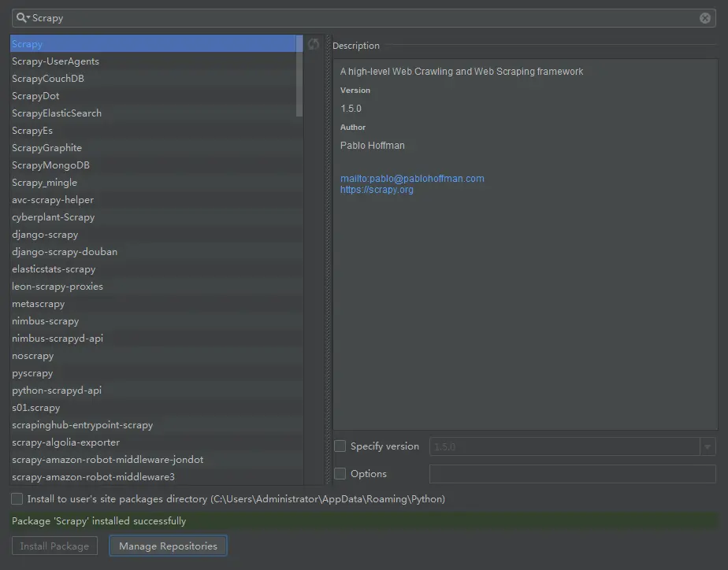Viewport: 728px width, 570px height.
Task: Select Scrapy_mingle package
Action: click(157, 183)
